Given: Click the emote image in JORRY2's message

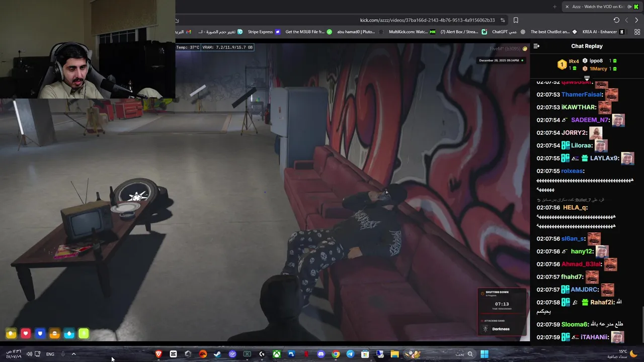Looking at the screenshot, I should tap(596, 133).
